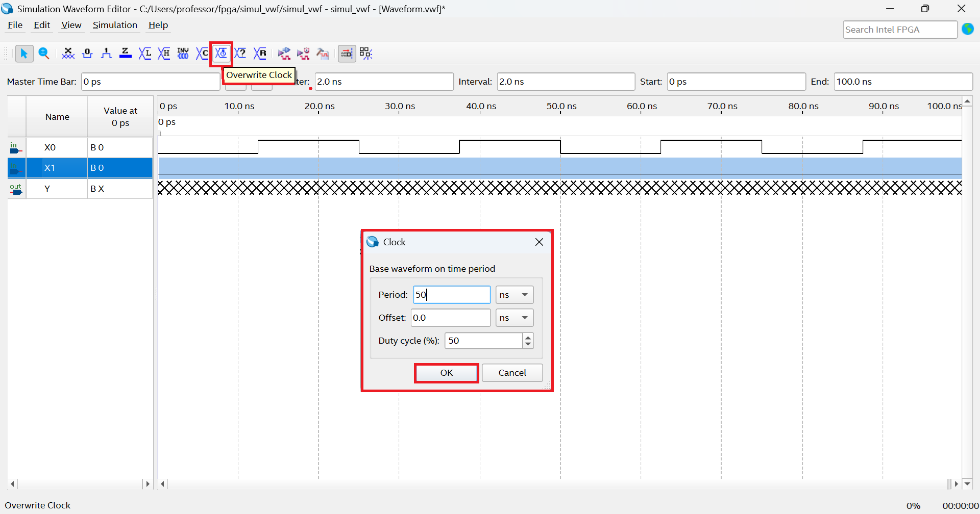980x514 pixels.
Task: Open the Simulation menu
Action: (115, 25)
